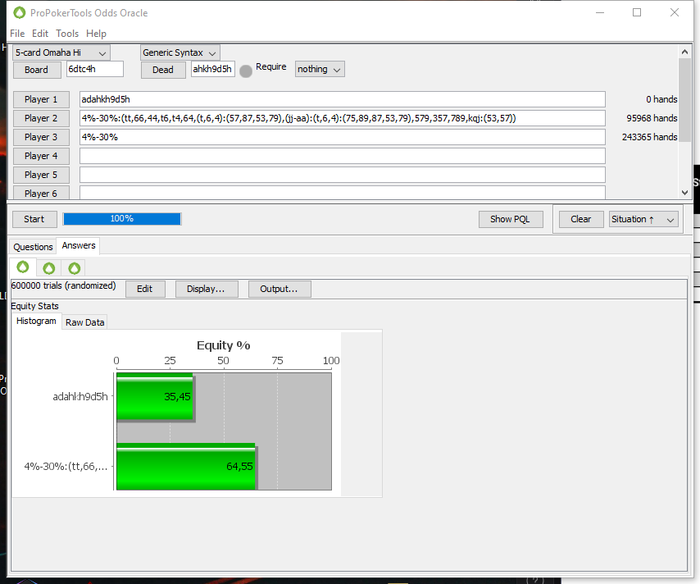Click the "0 hands" count text

[x=662, y=99]
